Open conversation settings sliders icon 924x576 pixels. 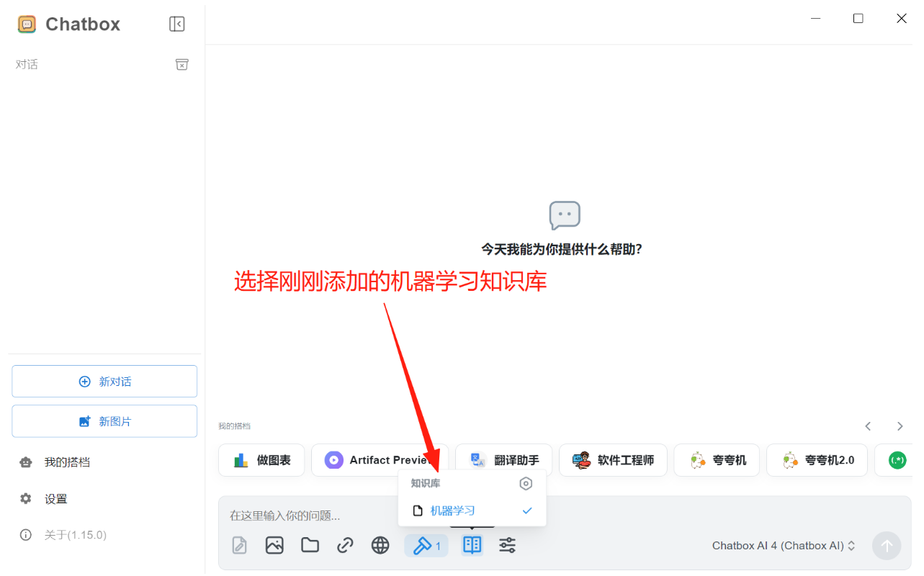point(508,546)
